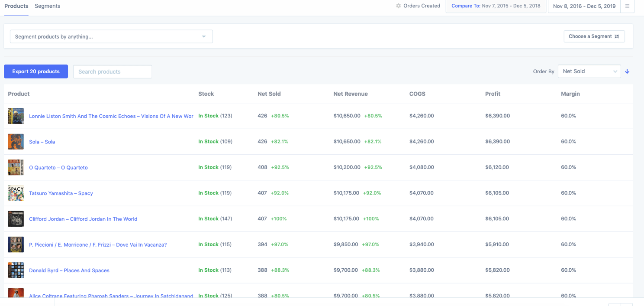Click the Clifford Jordan album thumbnail
This screenshot has height=306, width=644.
pyautogui.click(x=16, y=218)
